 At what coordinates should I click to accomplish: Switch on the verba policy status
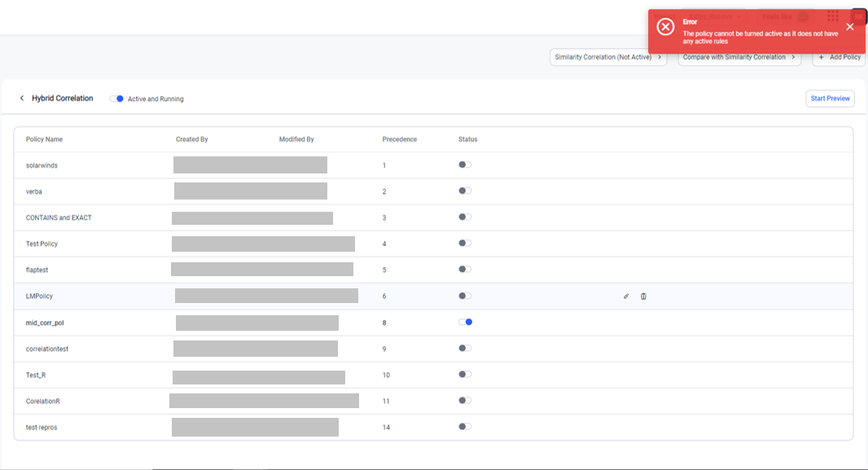point(465,191)
